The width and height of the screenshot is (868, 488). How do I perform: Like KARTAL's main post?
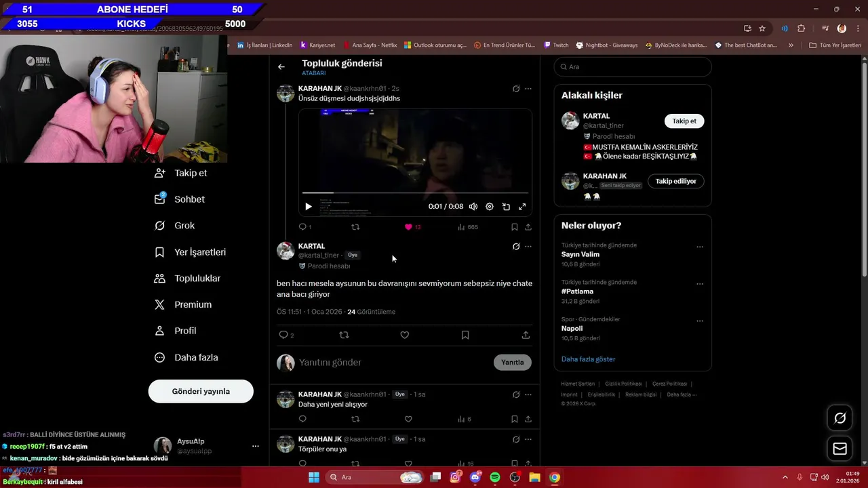405,335
